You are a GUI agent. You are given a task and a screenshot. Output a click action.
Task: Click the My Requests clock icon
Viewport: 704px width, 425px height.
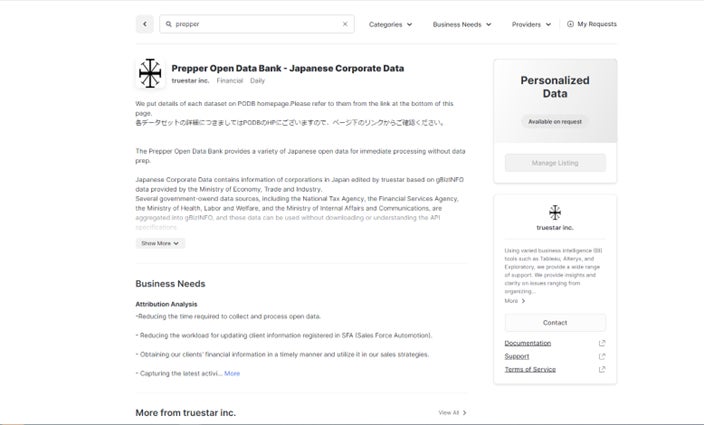570,24
